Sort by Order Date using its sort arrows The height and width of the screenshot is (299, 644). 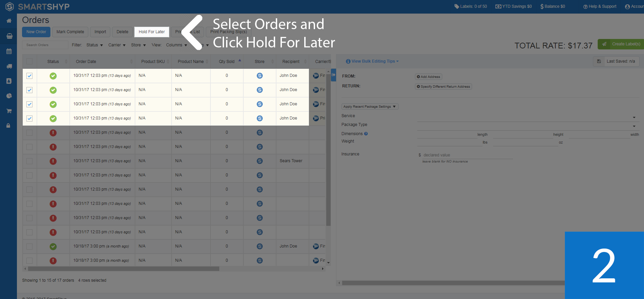click(131, 61)
